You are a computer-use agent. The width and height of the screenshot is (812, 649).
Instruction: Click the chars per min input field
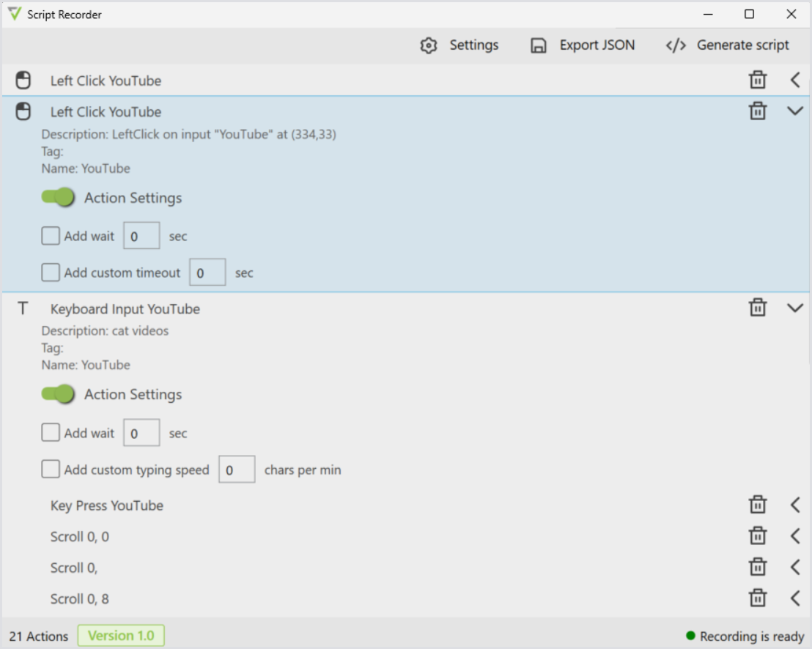pos(237,470)
